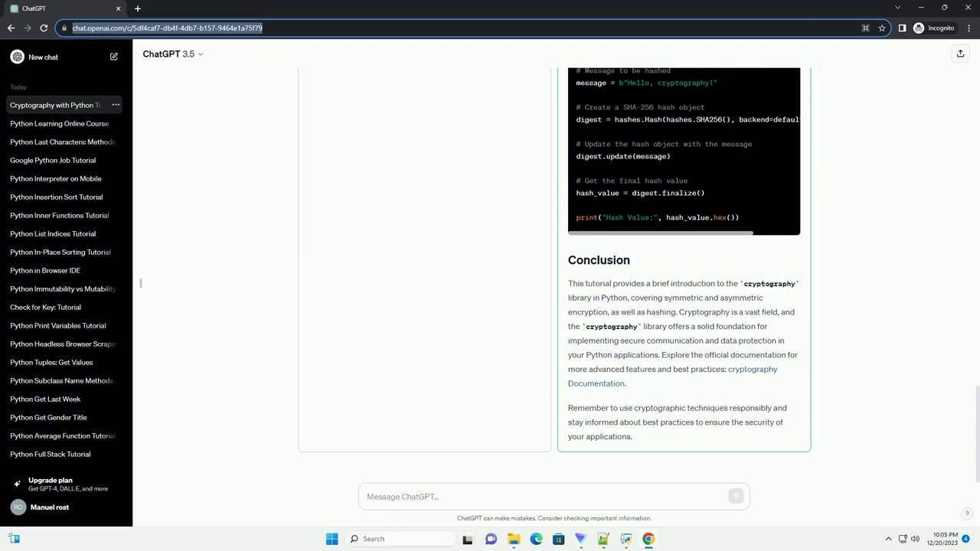Open Python Tuples: Get Values chat

point(51,362)
